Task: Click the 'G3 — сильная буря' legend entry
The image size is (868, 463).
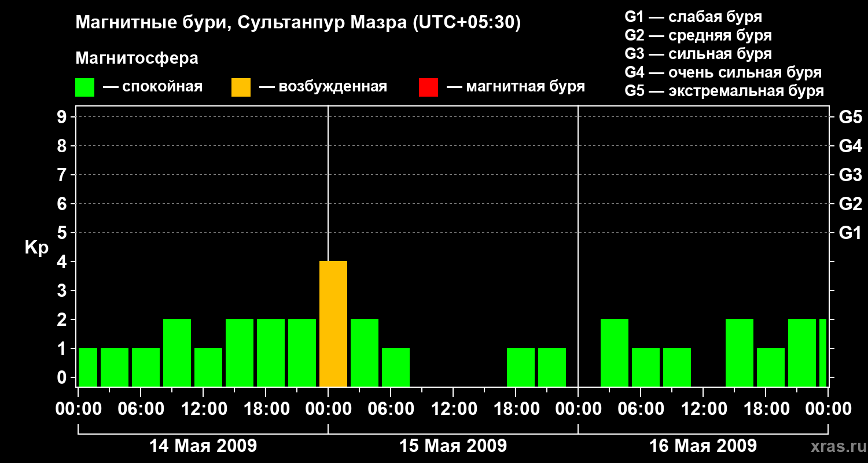Action: [698, 54]
